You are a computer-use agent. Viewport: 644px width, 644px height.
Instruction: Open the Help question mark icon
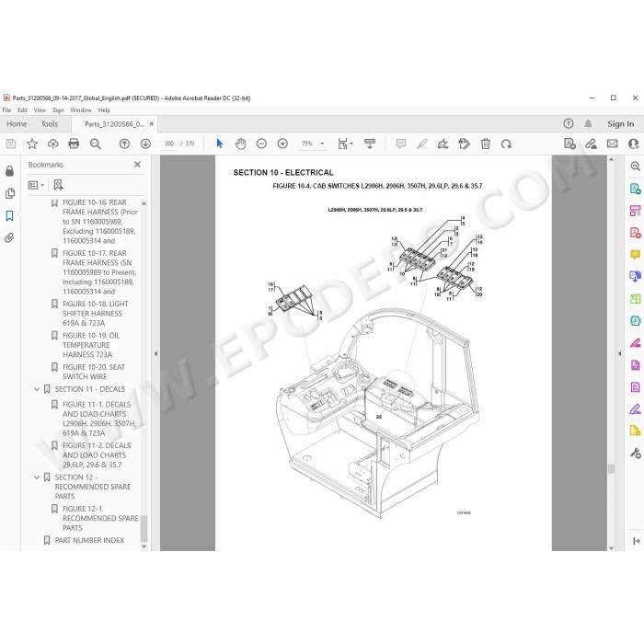pos(569,123)
